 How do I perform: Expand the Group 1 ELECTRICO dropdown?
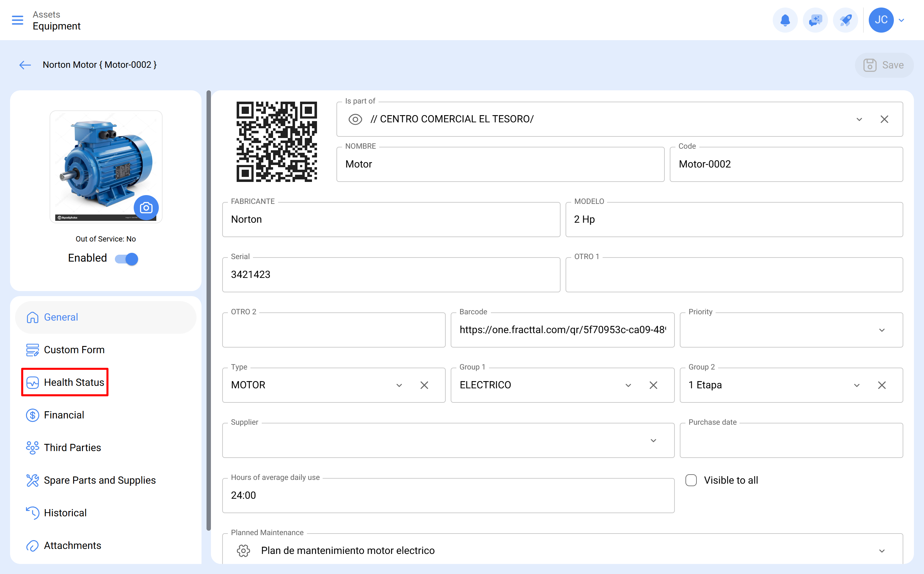pyautogui.click(x=629, y=385)
